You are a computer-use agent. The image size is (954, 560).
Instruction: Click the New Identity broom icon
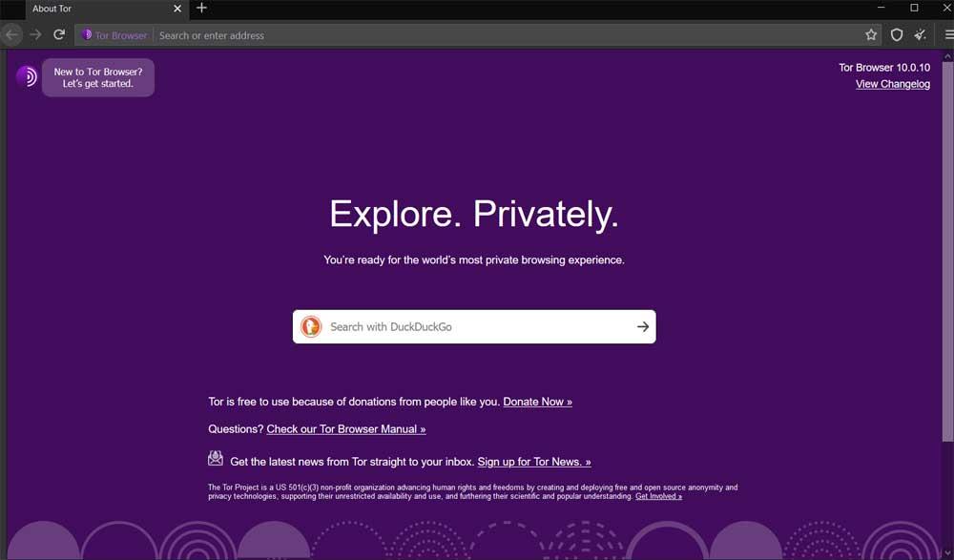pos(921,35)
